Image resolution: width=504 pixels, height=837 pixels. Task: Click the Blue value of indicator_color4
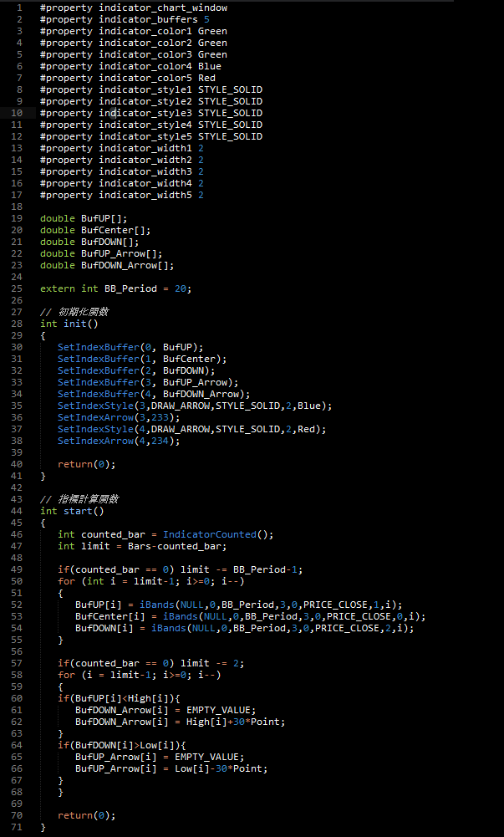[210, 66]
